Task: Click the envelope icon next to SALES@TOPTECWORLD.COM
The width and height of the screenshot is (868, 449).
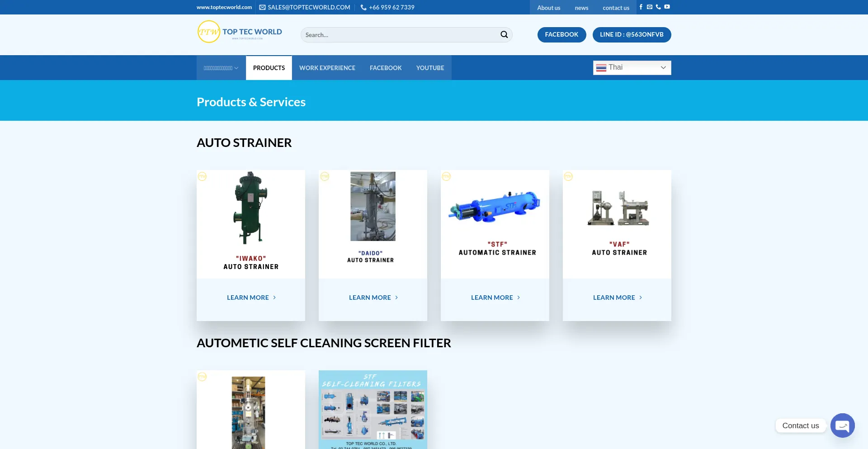Action: [261, 7]
